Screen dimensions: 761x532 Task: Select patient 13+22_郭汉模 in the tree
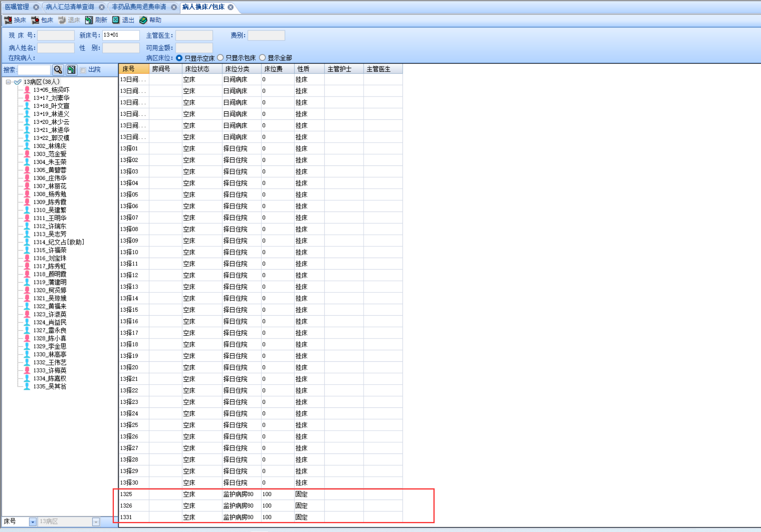pyautogui.click(x=51, y=138)
